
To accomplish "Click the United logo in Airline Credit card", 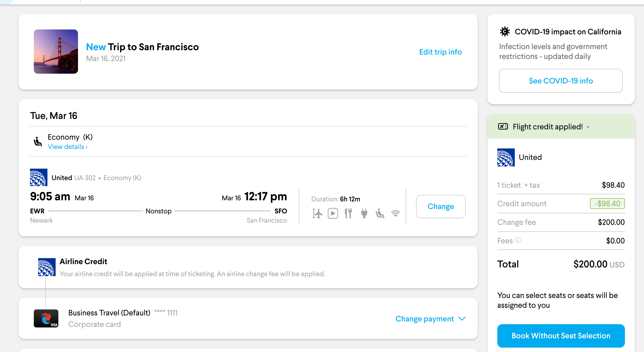I will (47, 267).
